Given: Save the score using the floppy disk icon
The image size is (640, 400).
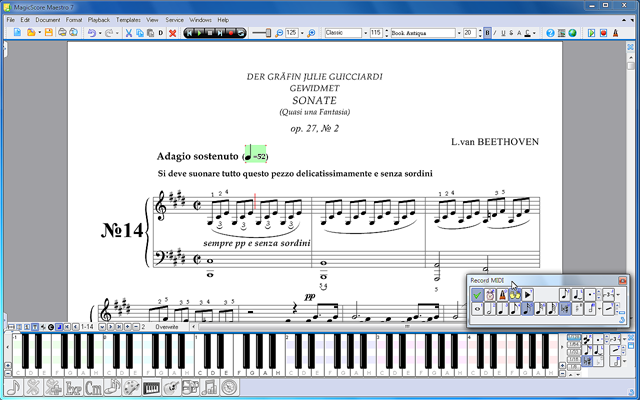Looking at the screenshot, I should pyautogui.click(x=49, y=33).
